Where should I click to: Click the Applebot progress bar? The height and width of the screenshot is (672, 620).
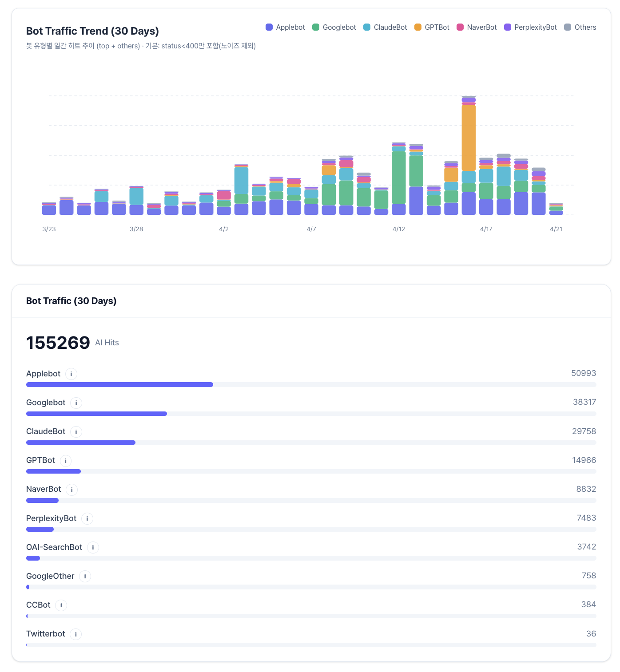119,384
